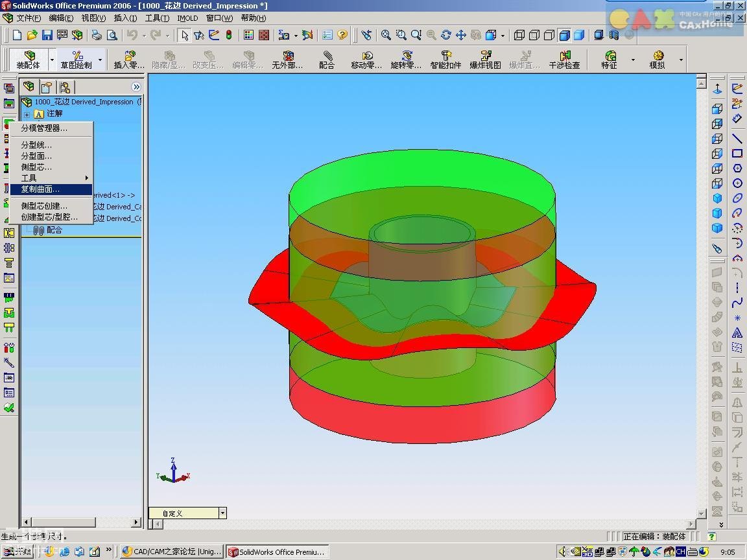Open the CAD/CAM之家论坛 taskbar window
Image resolution: width=747 pixels, height=560 pixels.
[171, 552]
